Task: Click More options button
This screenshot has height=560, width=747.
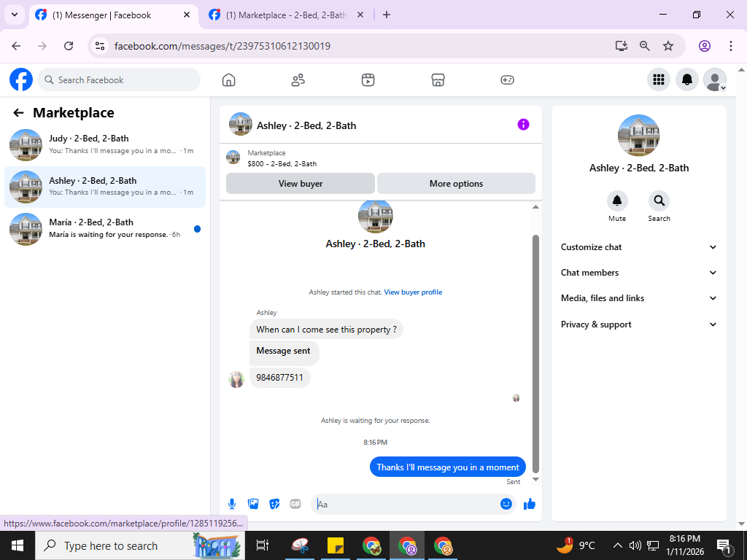Action: coord(456,183)
